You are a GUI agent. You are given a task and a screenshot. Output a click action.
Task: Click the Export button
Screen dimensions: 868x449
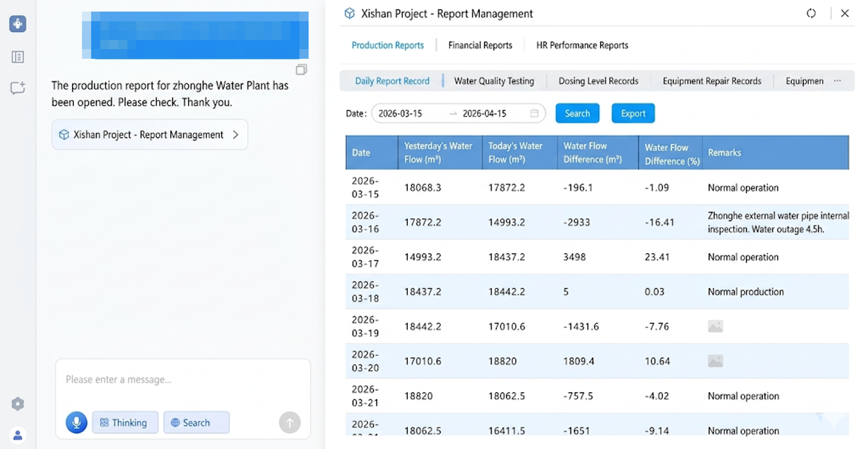(x=633, y=113)
